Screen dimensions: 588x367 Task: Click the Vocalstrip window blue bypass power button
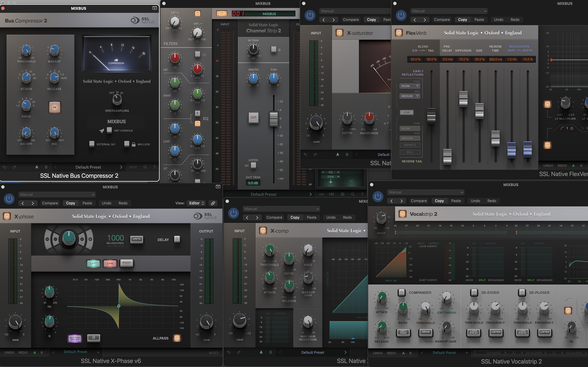click(x=378, y=196)
